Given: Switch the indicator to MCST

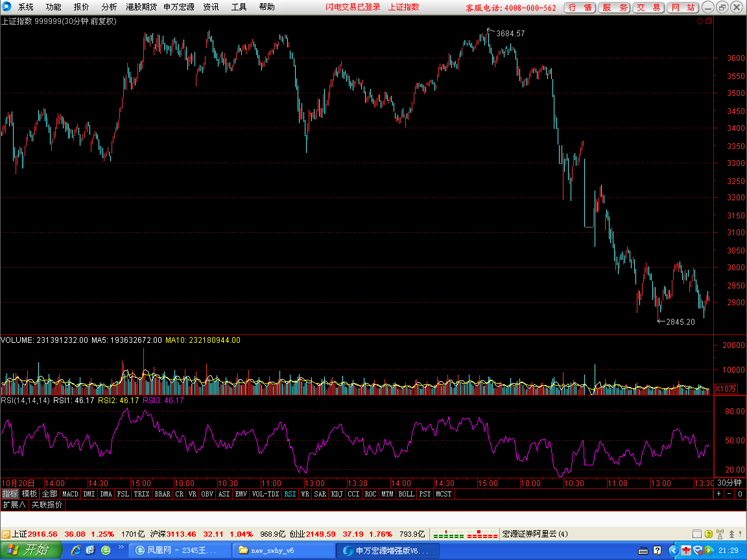Looking at the screenshot, I should pyautogui.click(x=444, y=495).
